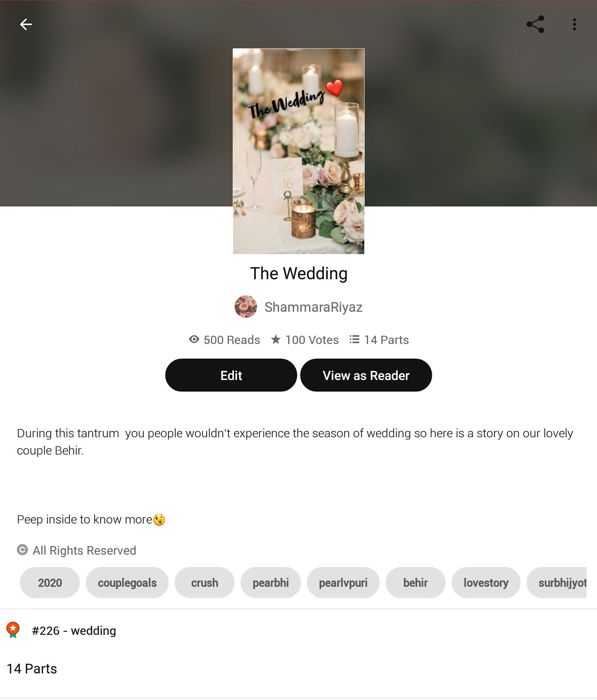Image resolution: width=597 pixels, height=700 pixels.
Task: Tap the share icon
Action: (535, 24)
